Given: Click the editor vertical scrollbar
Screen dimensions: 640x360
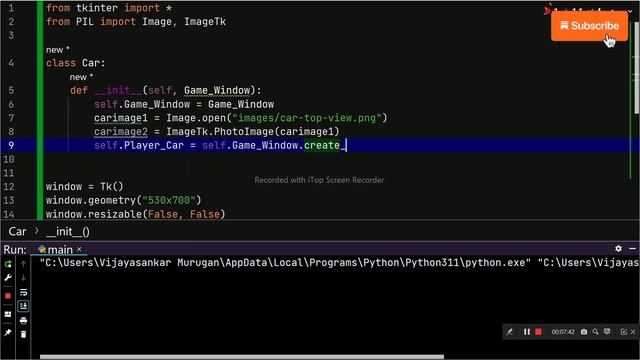Looking at the screenshot, I should pos(636,67).
